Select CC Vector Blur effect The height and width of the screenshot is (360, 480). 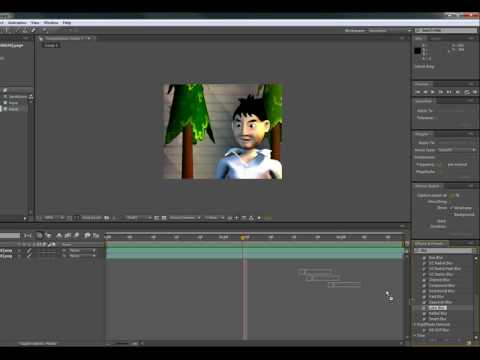pyautogui.click(x=440, y=274)
